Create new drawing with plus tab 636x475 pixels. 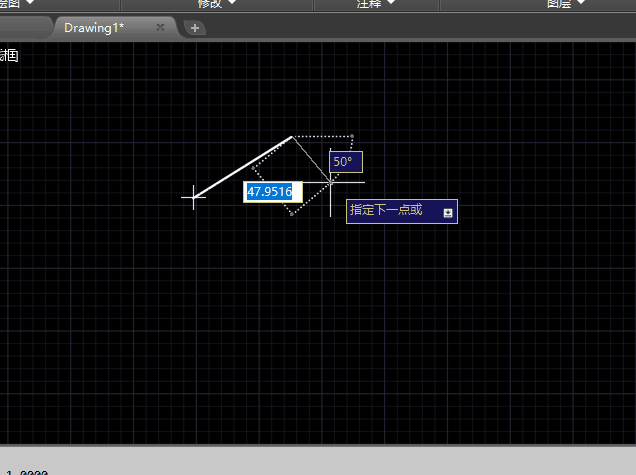(x=195, y=28)
